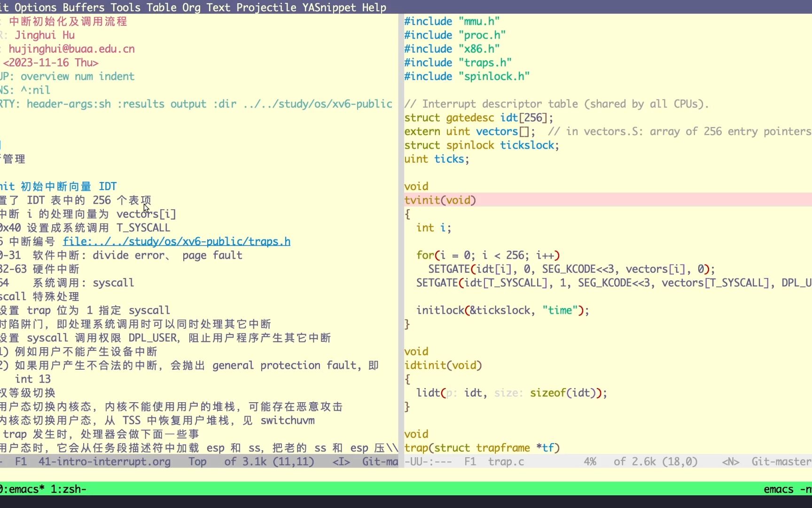Click the Interrupt descriptor table comment
Viewport: 812px width, 508px height.
coord(556,103)
